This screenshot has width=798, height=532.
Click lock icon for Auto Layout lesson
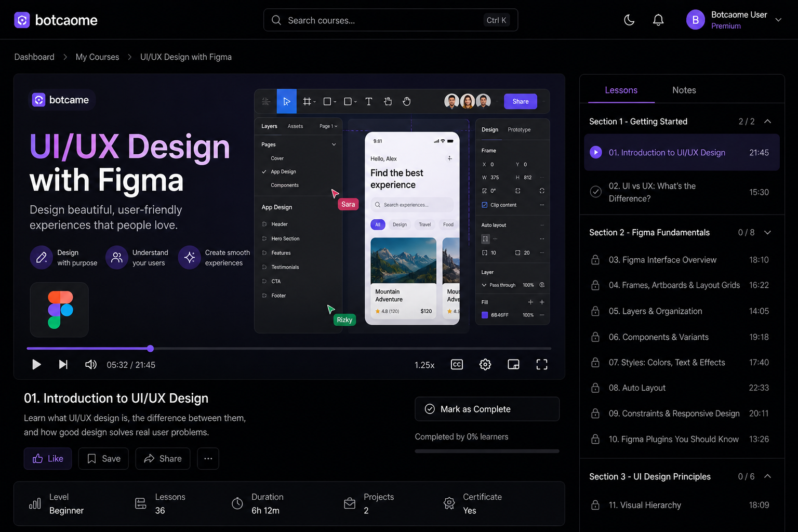click(x=595, y=388)
